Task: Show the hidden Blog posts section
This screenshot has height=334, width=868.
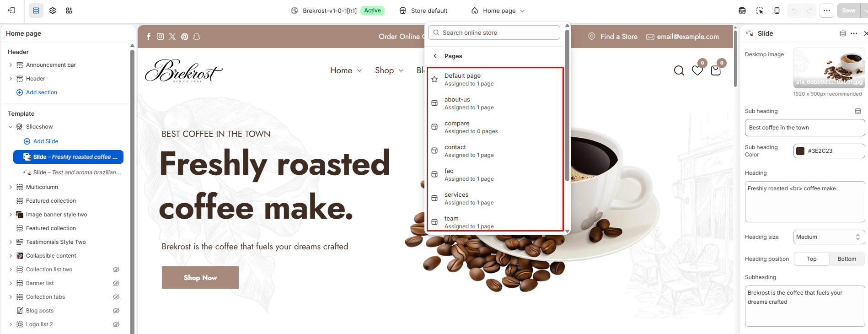Action: (x=116, y=311)
